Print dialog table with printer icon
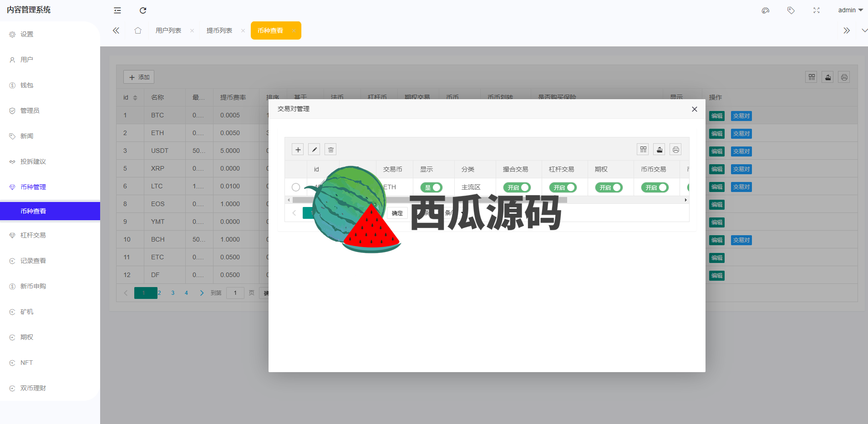The image size is (868, 424). click(x=676, y=149)
